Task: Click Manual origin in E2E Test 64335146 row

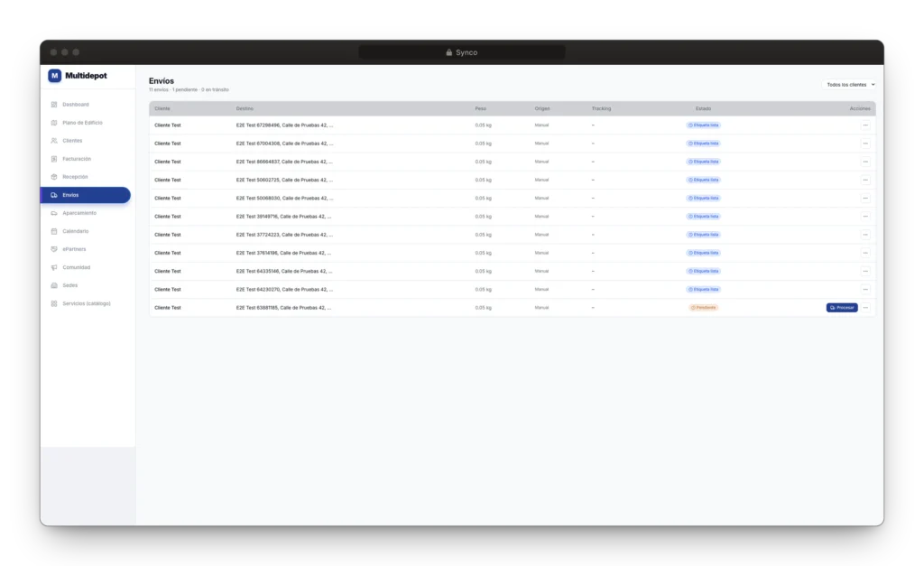Action: tap(541, 271)
